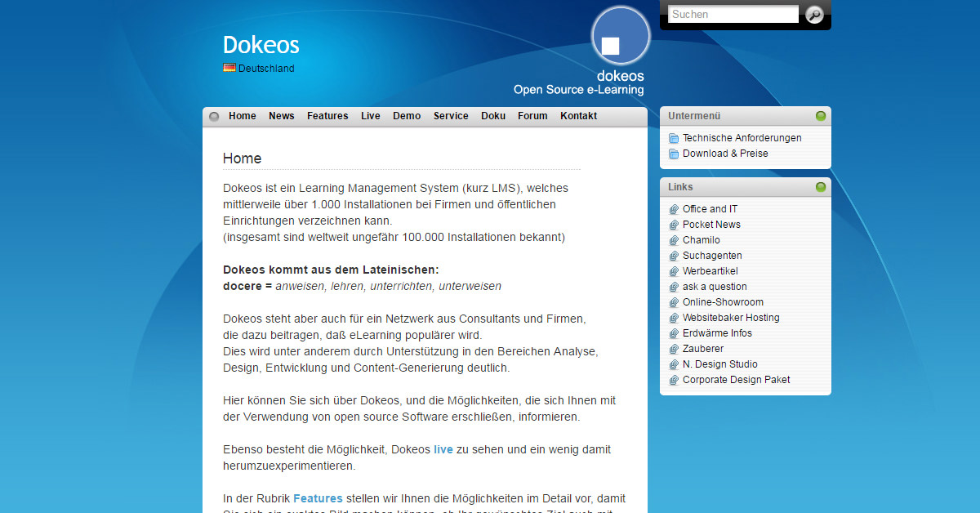Open the ask a question link
980x513 pixels.
[x=715, y=287]
